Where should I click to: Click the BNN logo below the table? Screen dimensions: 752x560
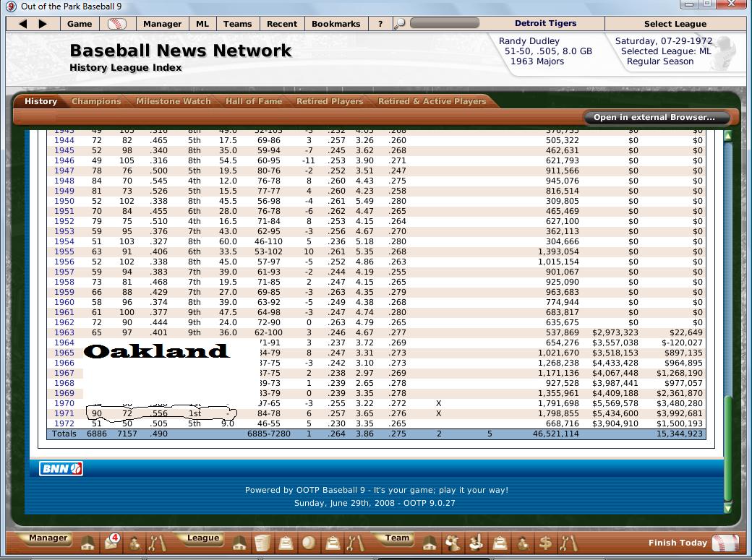point(61,468)
